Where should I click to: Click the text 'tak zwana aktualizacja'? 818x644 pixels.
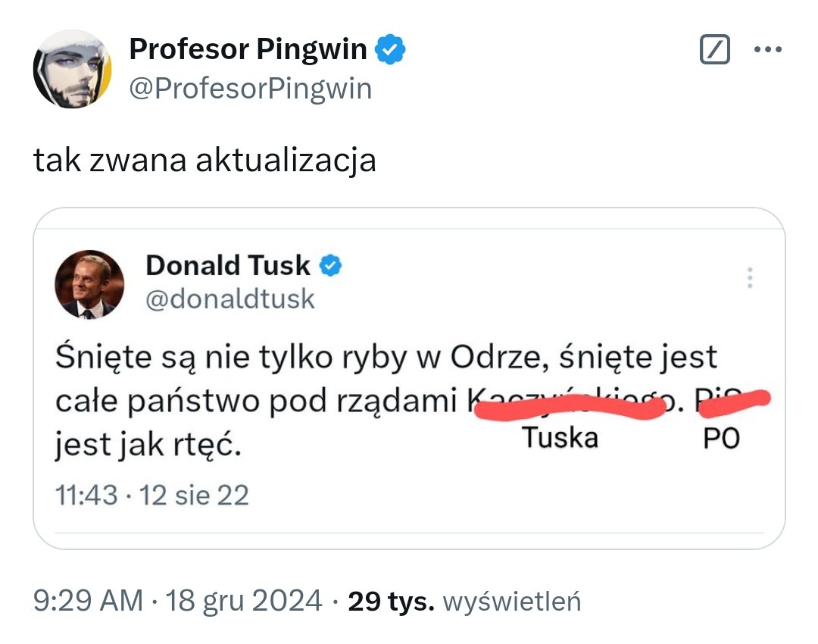pyautogui.click(x=204, y=161)
